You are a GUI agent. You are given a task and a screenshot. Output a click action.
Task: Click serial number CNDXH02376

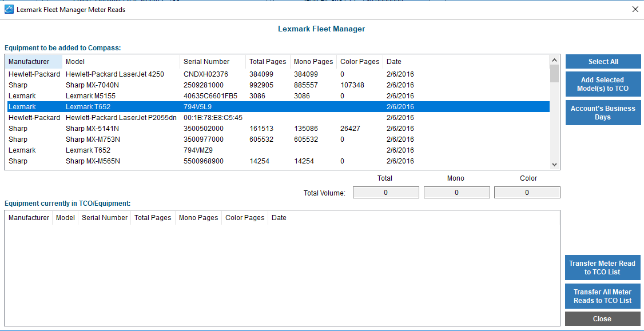(x=206, y=74)
